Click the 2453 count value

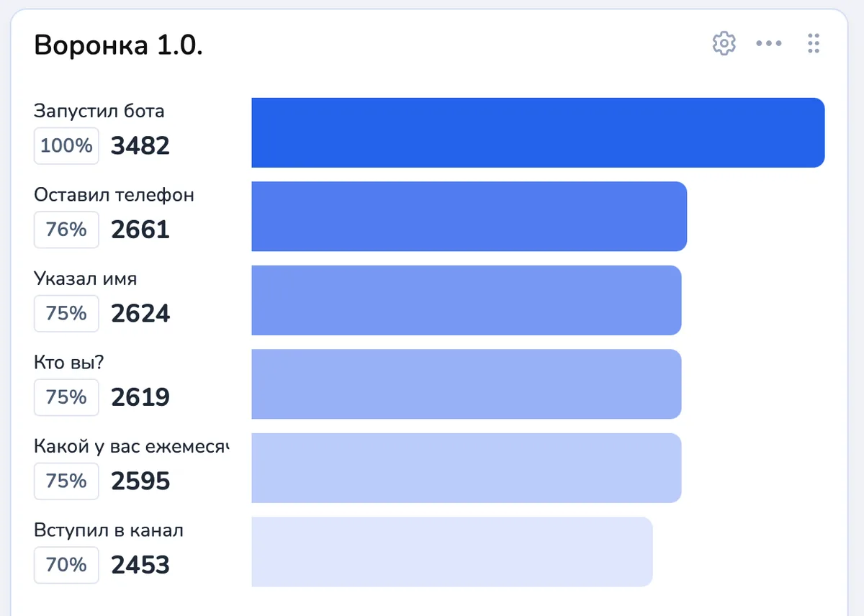point(140,565)
